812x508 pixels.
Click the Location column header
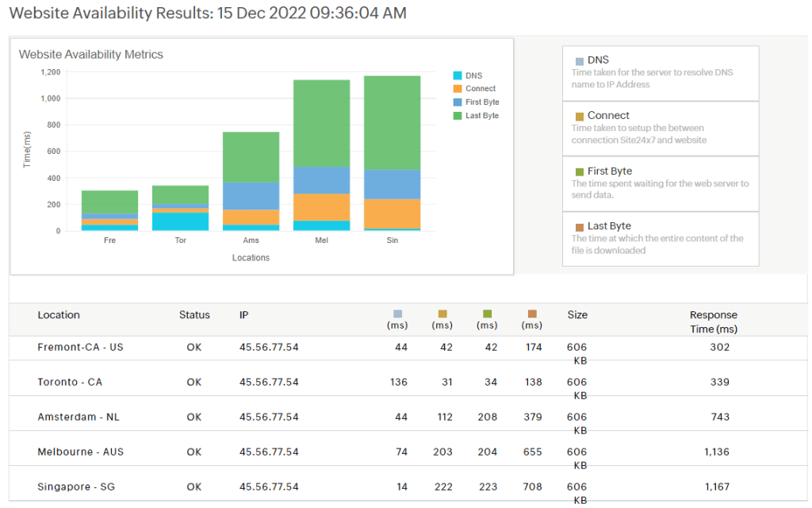pos(59,315)
